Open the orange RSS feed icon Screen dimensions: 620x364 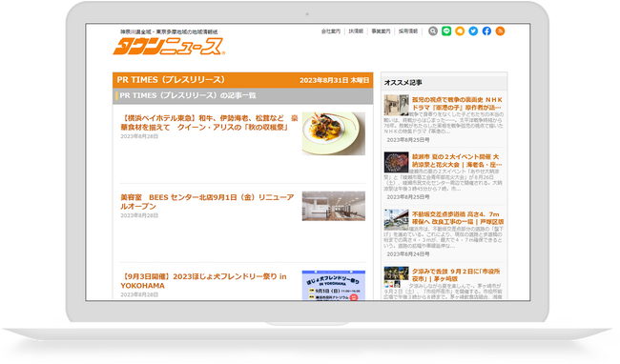(500, 31)
